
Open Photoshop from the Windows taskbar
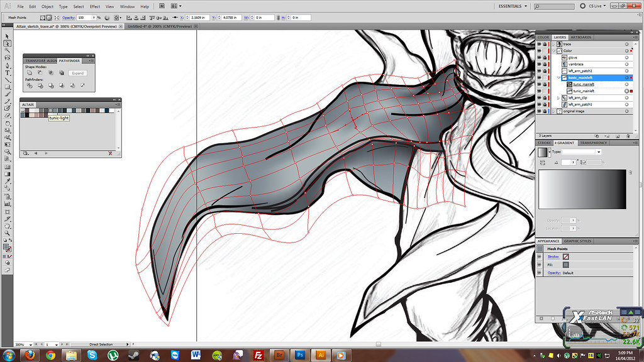coord(301,355)
